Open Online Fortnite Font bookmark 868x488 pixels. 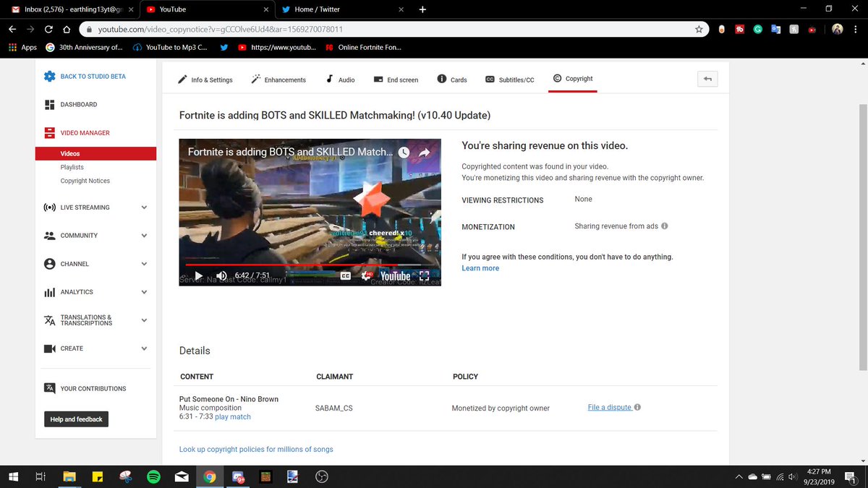(x=363, y=48)
